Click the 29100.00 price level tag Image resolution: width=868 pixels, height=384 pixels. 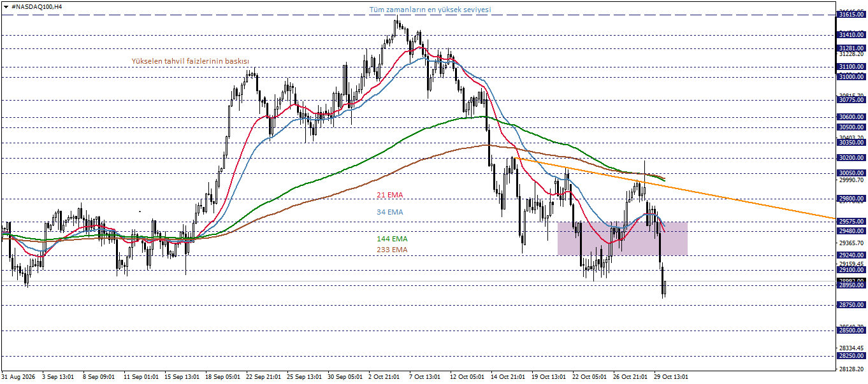coord(851,269)
